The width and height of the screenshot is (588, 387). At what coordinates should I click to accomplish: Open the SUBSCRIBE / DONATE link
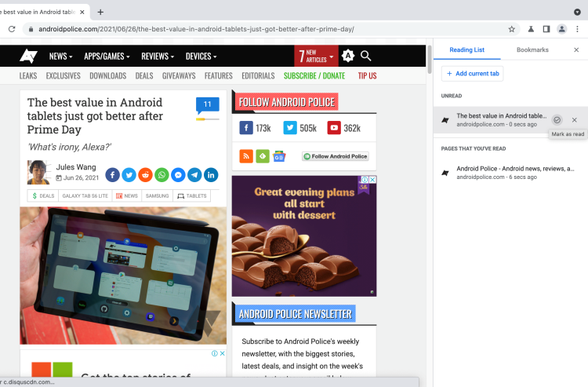[x=314, y=76]
